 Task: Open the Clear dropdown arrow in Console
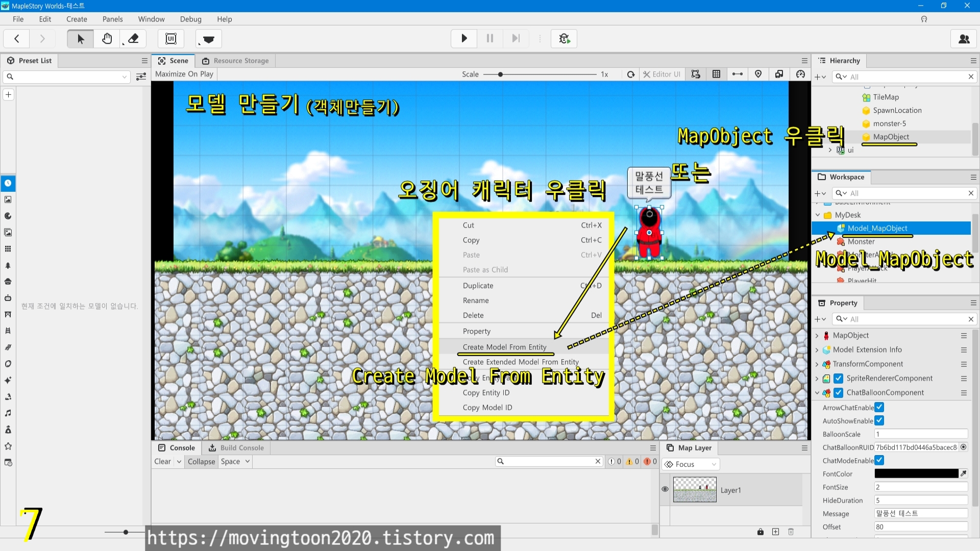point(179,462)
